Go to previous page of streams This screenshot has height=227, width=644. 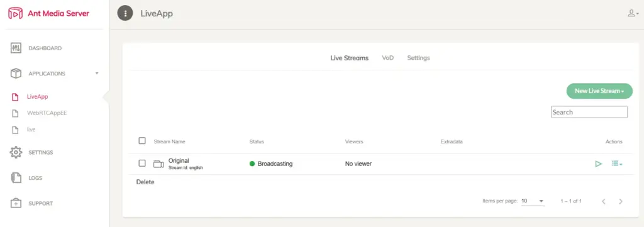(603, 201)
